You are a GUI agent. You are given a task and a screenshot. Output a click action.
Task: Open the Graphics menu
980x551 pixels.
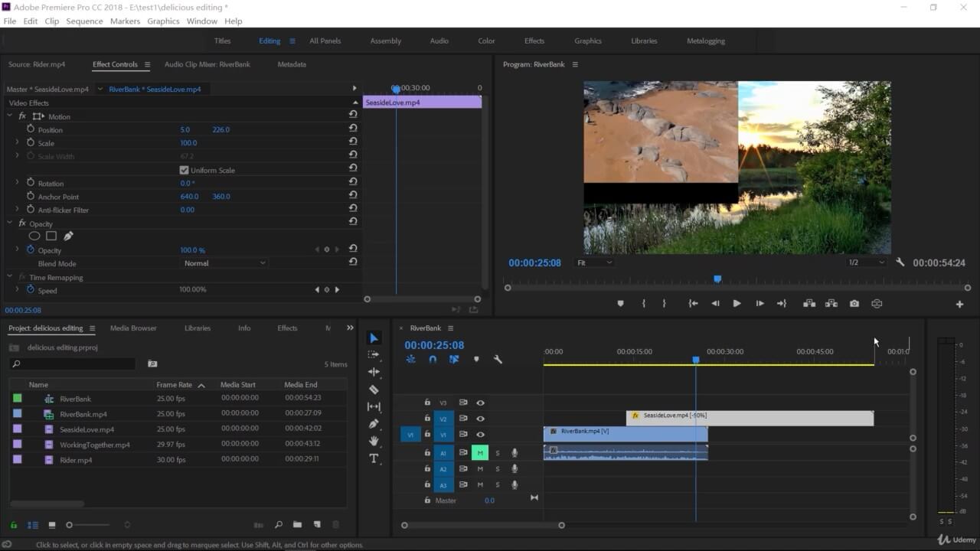pos(163,21)
